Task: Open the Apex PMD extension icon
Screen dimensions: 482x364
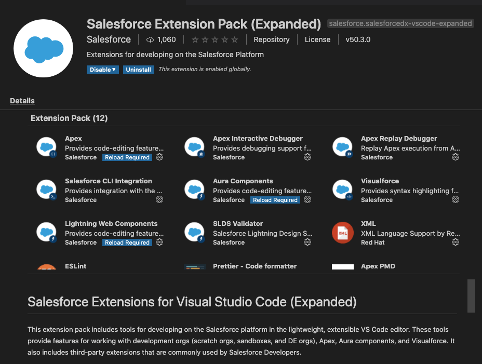Action: point(343,267)
